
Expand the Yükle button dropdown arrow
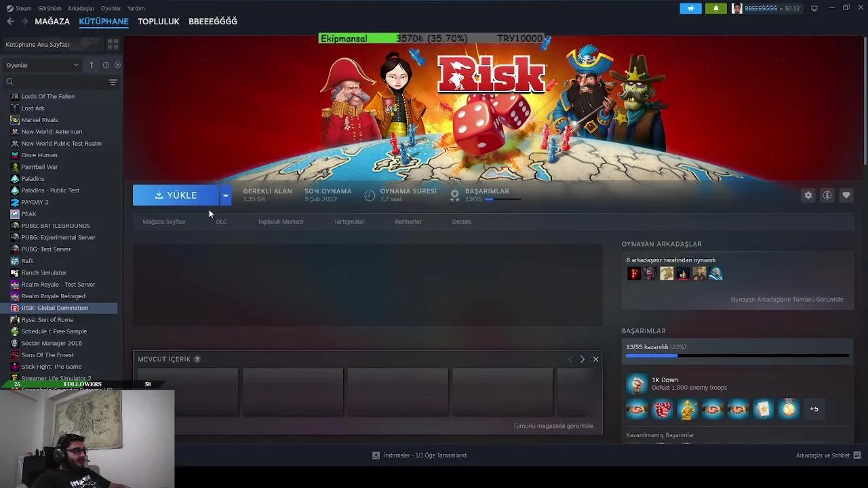click(x=225, y=195)
